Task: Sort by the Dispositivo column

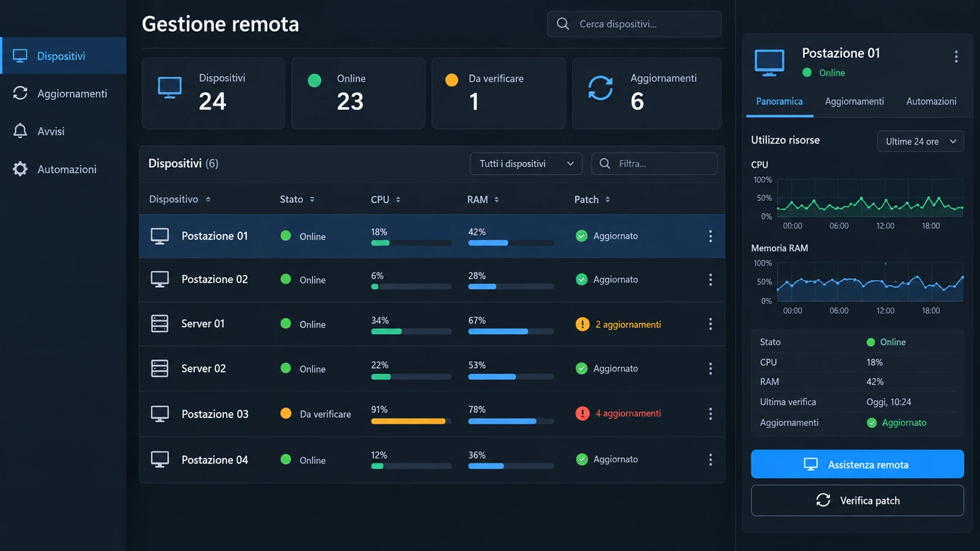Action: pos(179,200)
